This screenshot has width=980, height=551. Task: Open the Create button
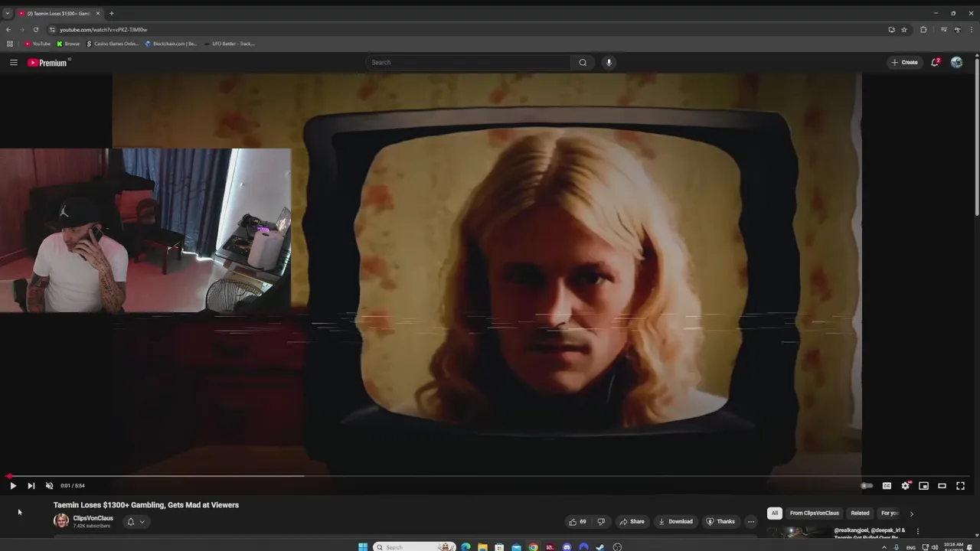point(904,62)
